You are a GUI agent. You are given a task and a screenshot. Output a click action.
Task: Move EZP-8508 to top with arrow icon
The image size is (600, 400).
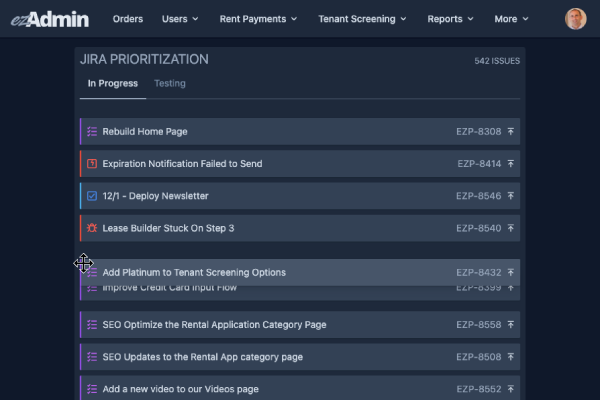(x=510, y=357)
